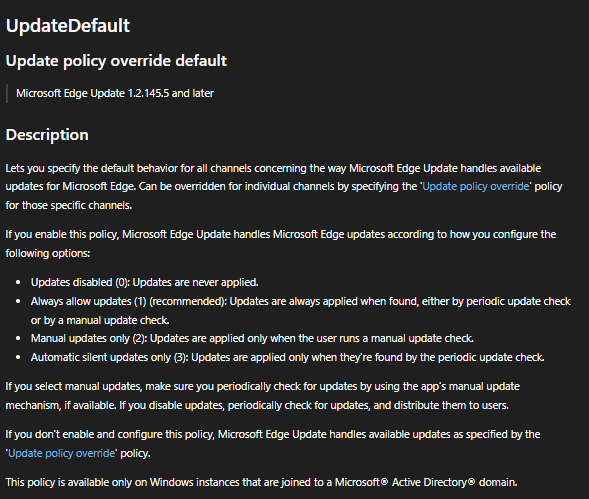This screenshot has width=589, height=499.
Task: Open the 'Update policy override' link near bottom
Action: [x=62, y=453]
